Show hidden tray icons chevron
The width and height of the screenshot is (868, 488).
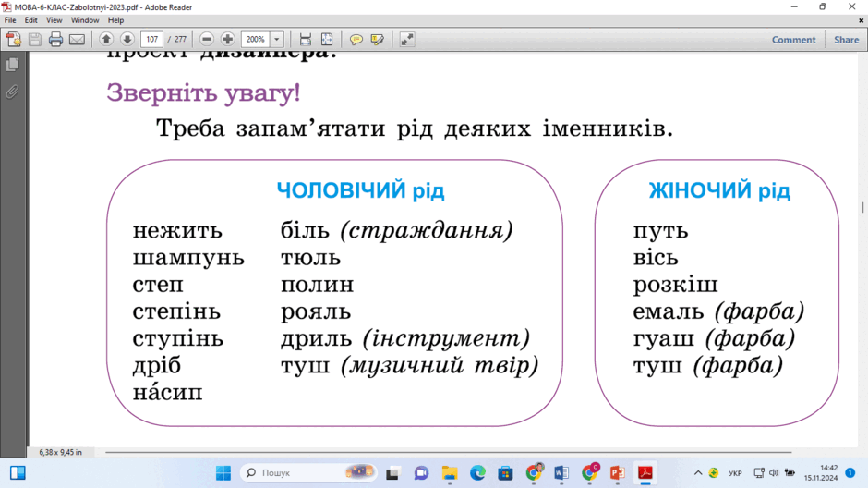698,473
